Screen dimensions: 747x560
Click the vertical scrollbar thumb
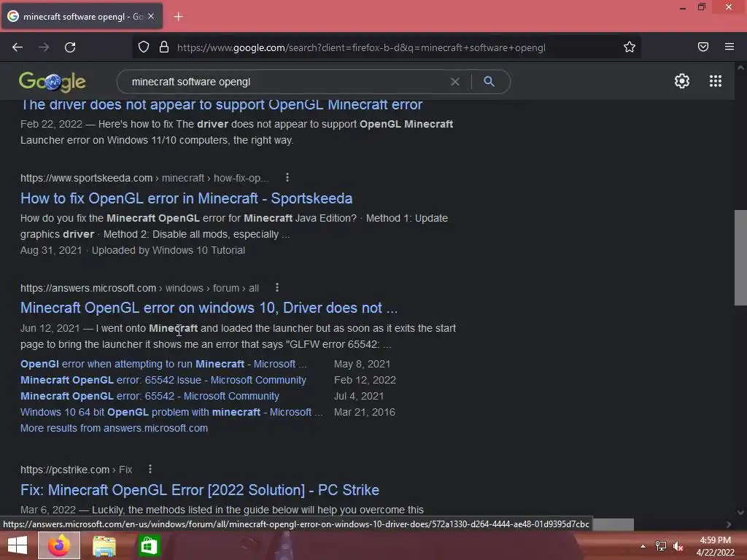tap(740, 257)
